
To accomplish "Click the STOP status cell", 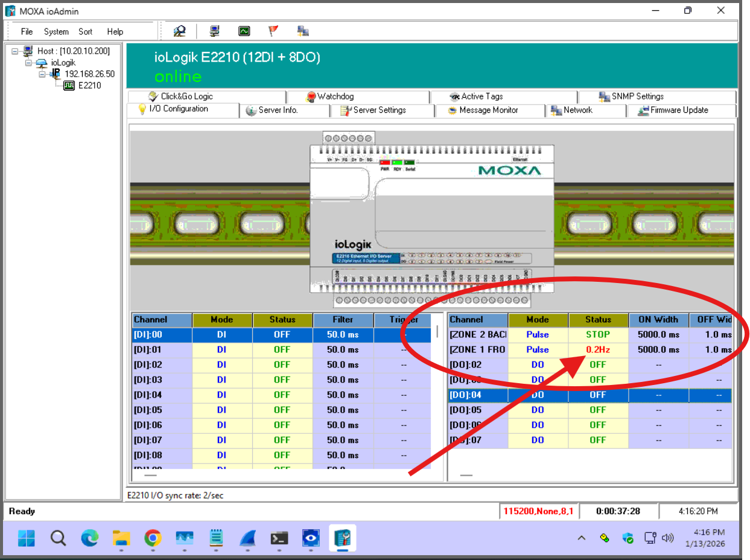I will (x=598, y=334).
